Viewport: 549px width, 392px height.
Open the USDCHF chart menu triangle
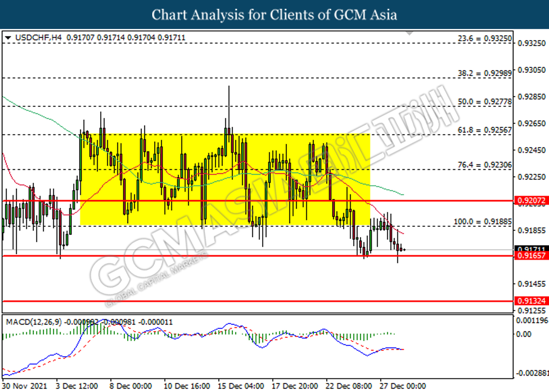pos(8,38)
